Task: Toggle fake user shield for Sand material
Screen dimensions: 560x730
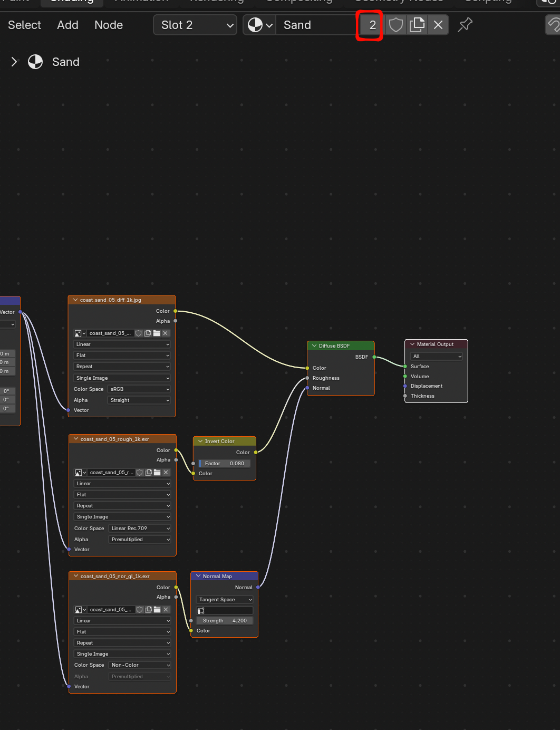Action: coord(395,25)
